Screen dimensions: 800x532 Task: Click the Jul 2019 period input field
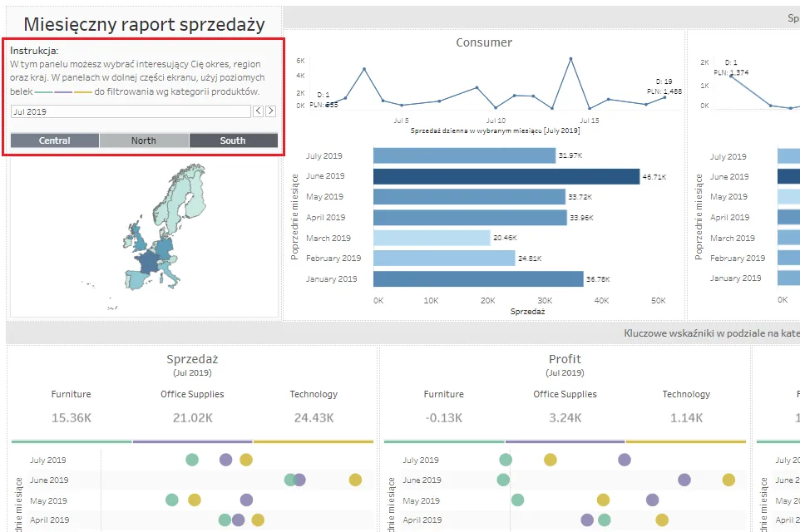click(x=131, y=111)
